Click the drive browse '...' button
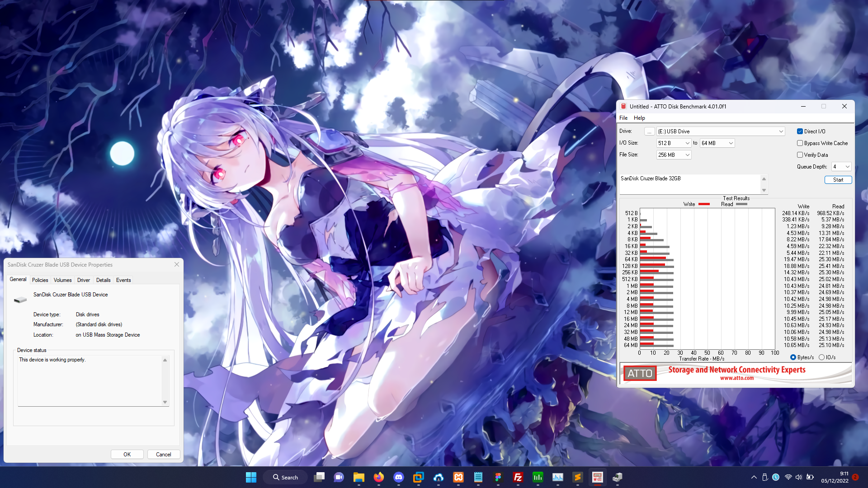 pyautogui.click(x=649, y=131)
